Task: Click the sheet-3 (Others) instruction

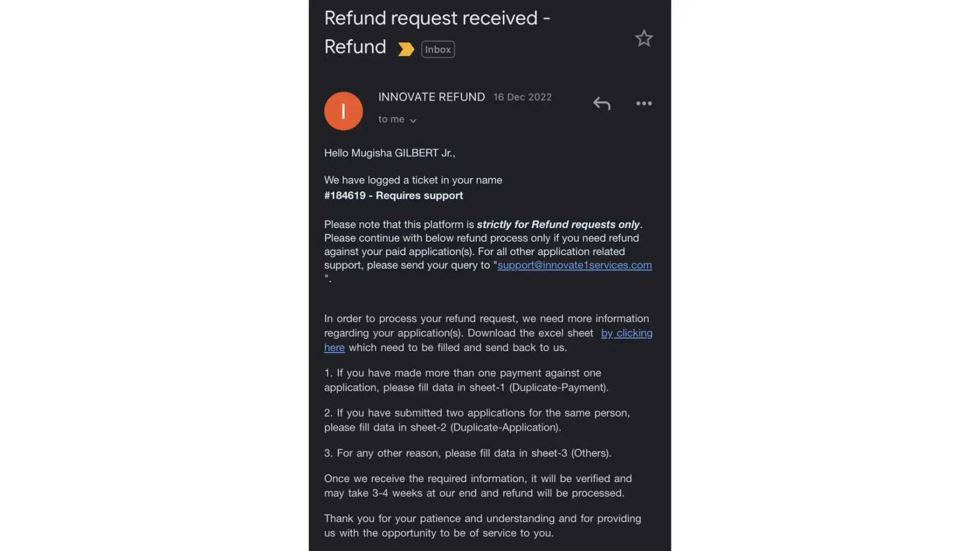Action: 467,453
